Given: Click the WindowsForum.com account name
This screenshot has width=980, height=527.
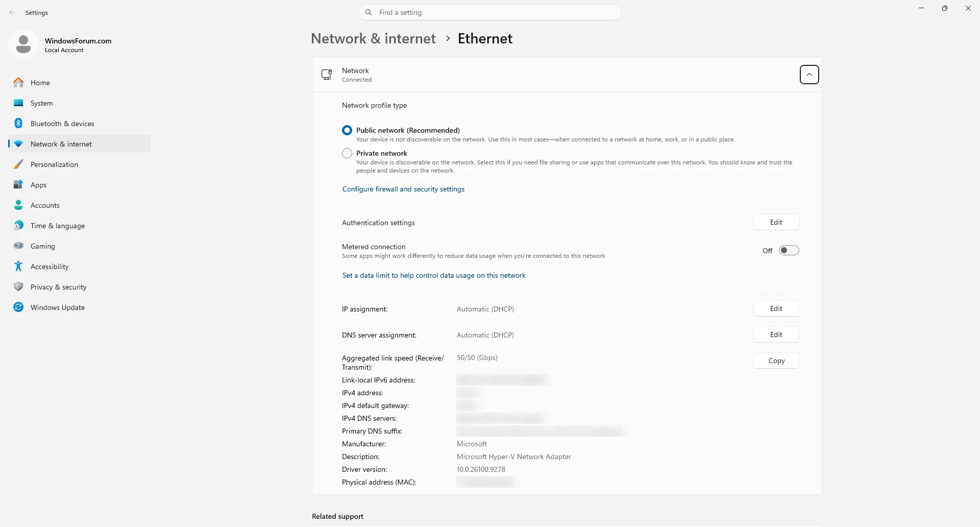Looking at the screenshot, I should point(78,41).
